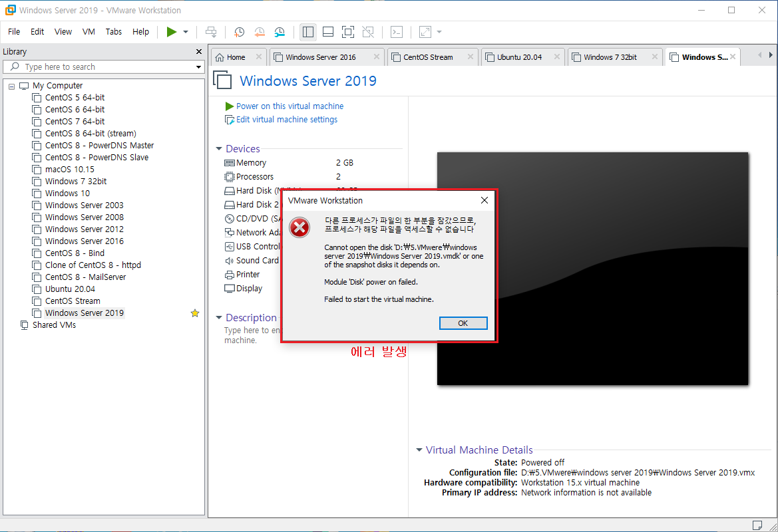Click OK in the error dialog
The height and width of the screenshot is (532, 778).
click(x=463, y=323)
